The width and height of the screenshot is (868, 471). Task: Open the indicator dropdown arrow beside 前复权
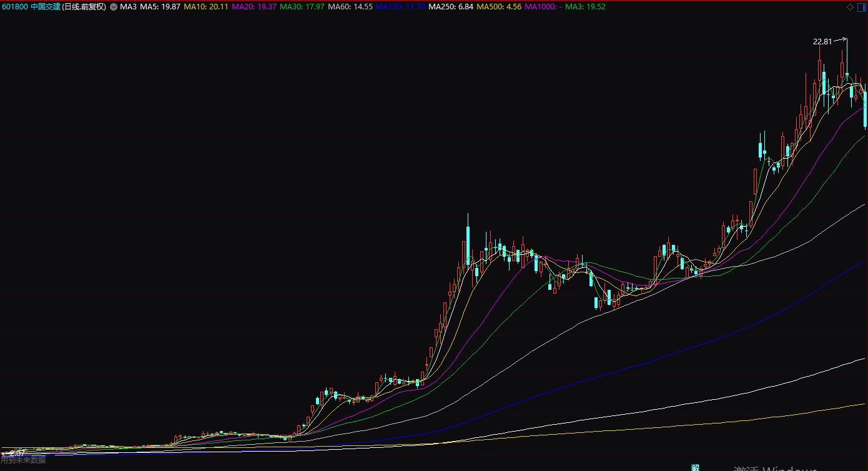(114, 7)
